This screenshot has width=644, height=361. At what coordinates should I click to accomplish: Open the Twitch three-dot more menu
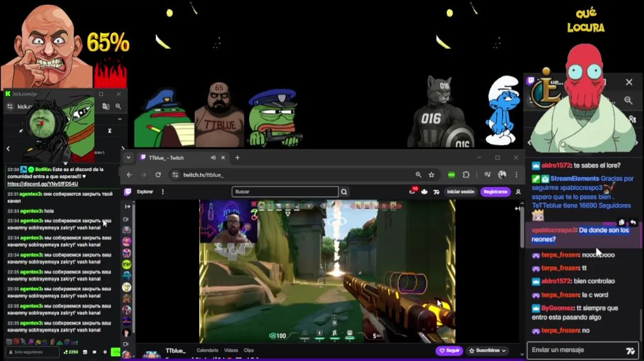click(163, 192)
